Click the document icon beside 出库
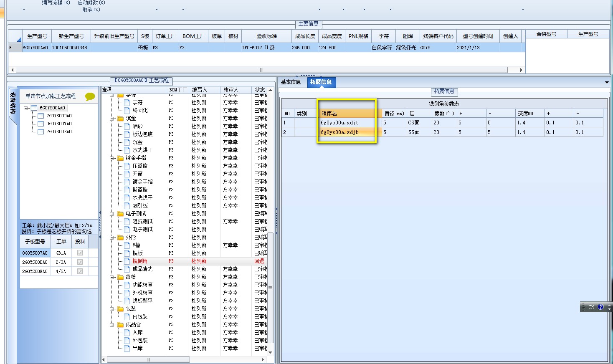Viewport: 613px width, 364px height. [127, 349]
